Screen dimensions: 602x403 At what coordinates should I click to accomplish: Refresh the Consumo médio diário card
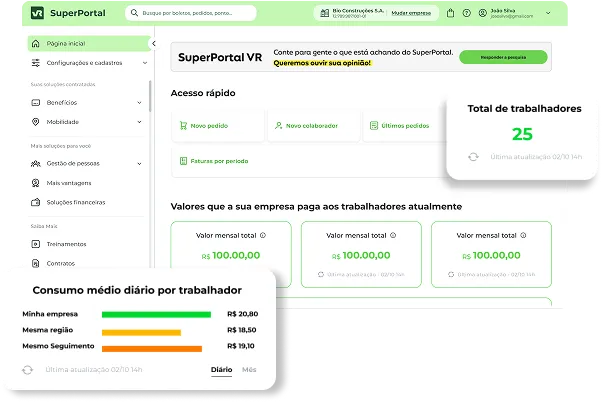(x=27, y=370)
